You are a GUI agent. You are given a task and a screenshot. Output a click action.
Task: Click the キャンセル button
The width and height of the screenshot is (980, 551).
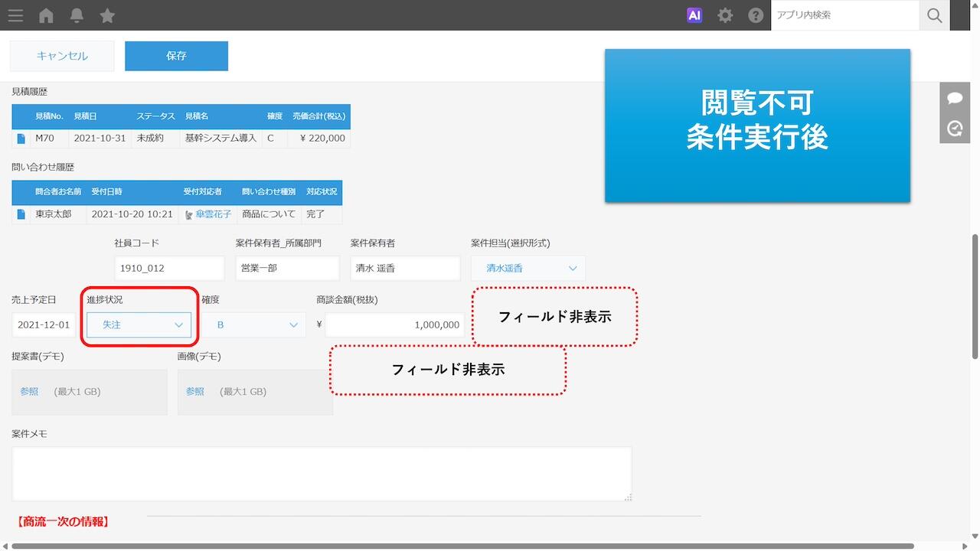pos(62,56)
